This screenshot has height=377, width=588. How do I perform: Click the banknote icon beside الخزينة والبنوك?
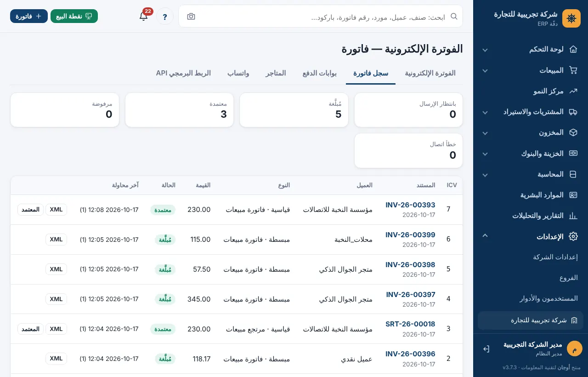point(573,154)
